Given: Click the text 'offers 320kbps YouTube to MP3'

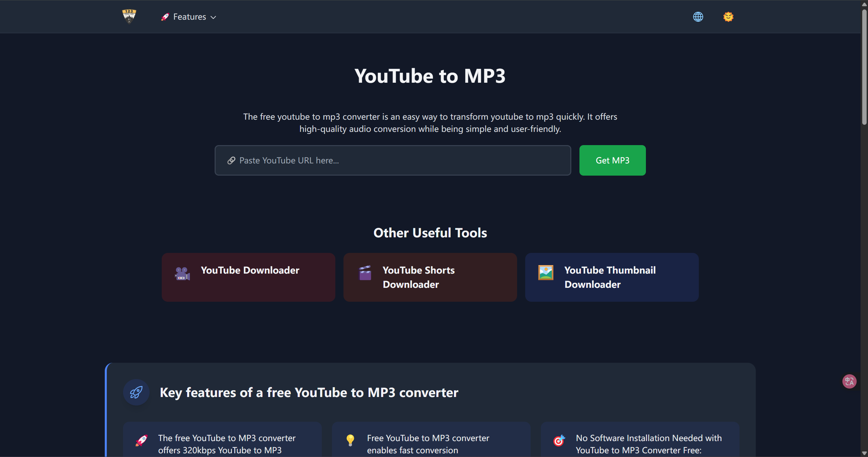Looking at the screenshot, I should [x=220, y=450].
